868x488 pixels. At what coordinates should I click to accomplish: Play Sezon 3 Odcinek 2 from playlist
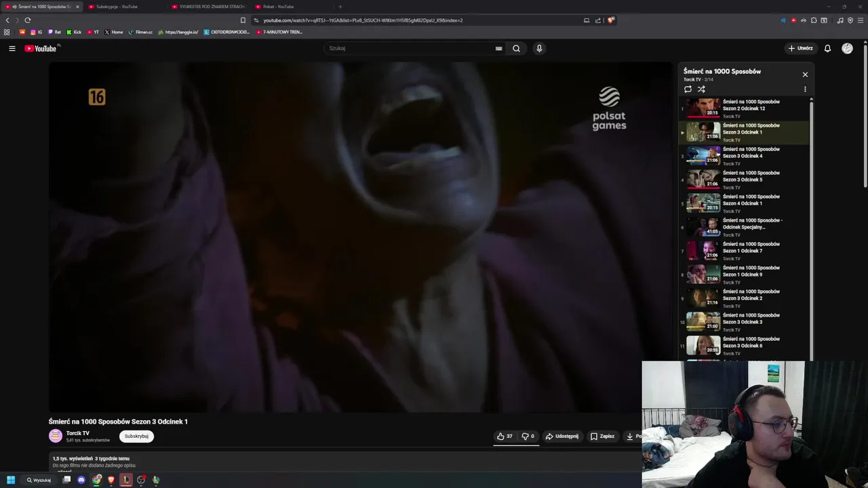pos(744,298)
